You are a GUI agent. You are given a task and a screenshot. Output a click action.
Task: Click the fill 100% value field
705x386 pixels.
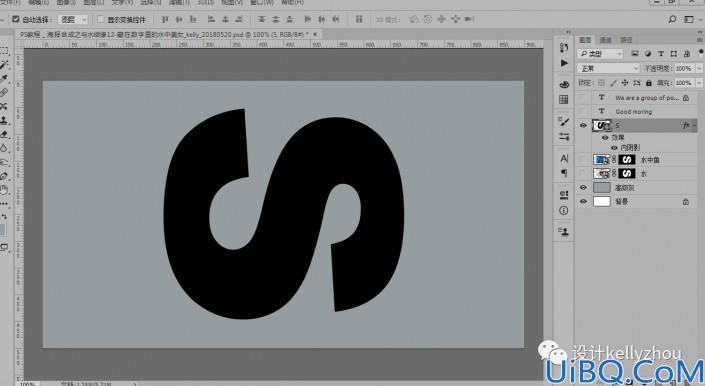tap(684, 83)
